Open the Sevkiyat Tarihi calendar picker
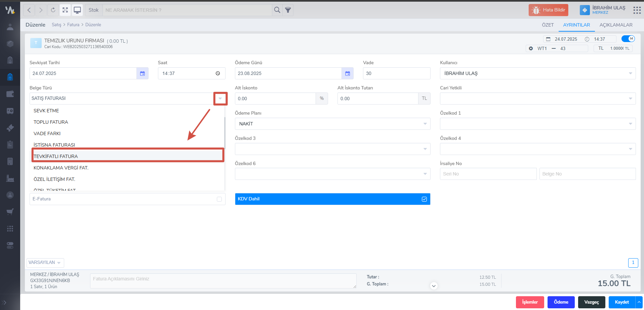Image resolution: width=644 pixels, height=310 pixels. [143, 73]
